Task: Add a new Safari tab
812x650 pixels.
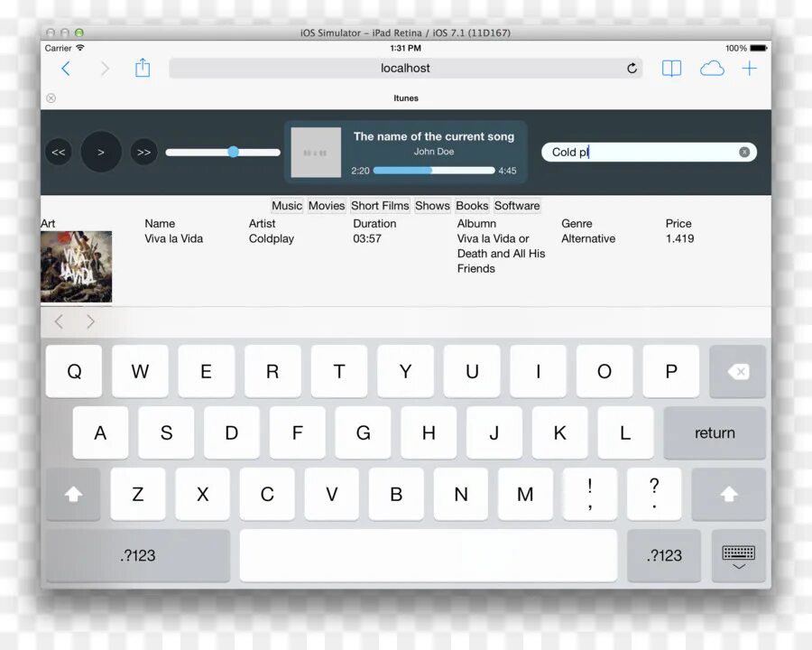Action: click(750, 69)
